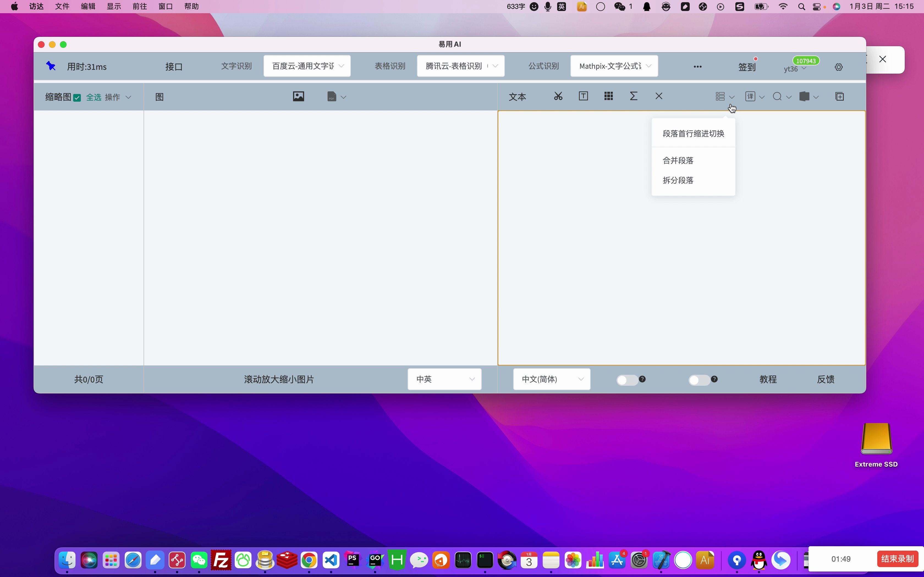Choose 合并段落 from the menu
Viewport: 924px width, 577px height.
[x=678, y=161]
